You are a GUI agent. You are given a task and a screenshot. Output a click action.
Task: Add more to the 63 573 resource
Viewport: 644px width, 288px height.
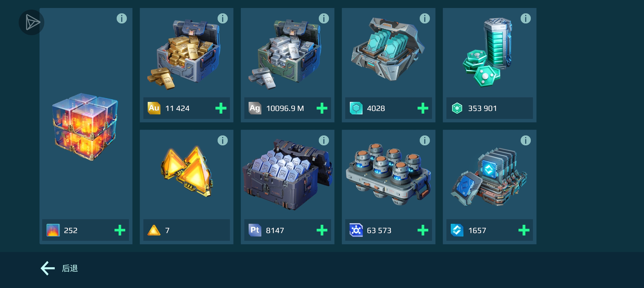[423, 230]
